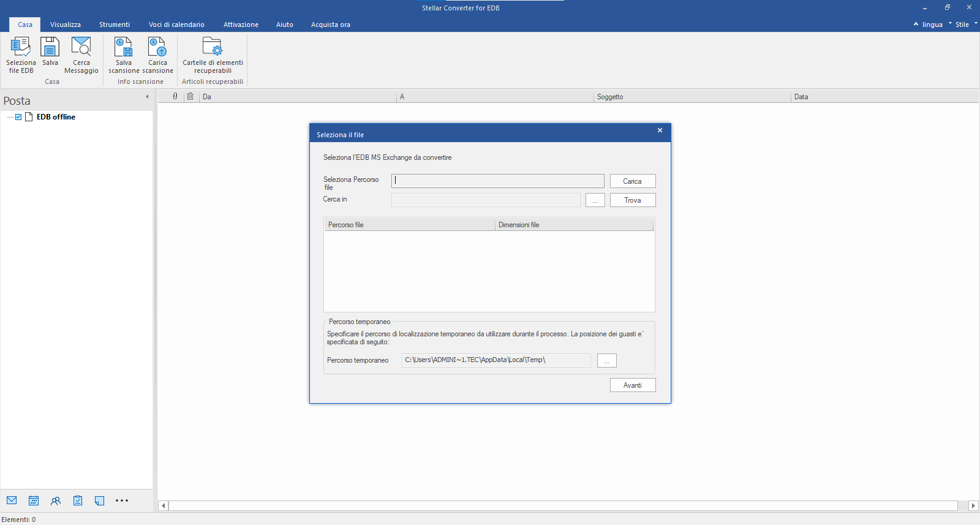Open Voci di calendario tab
980x525 pixels.
pyautogui.click(x=176, y=25)
